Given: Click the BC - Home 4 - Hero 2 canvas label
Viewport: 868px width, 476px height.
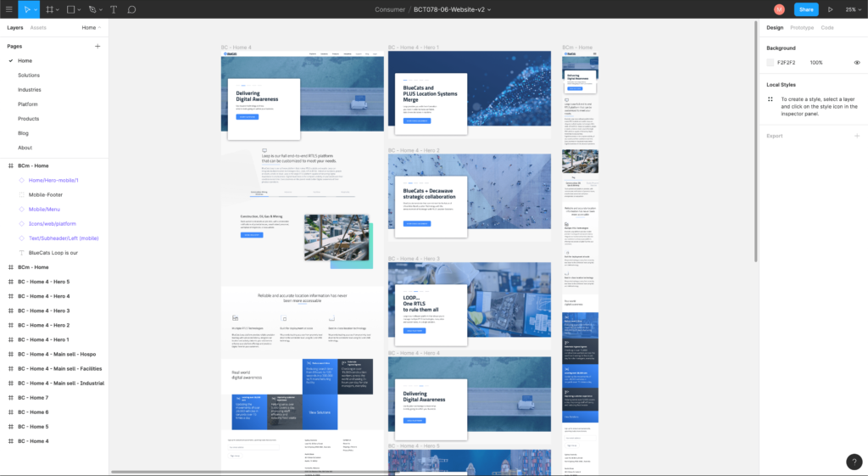Looking at the screenshot, I should coord(414,151).
